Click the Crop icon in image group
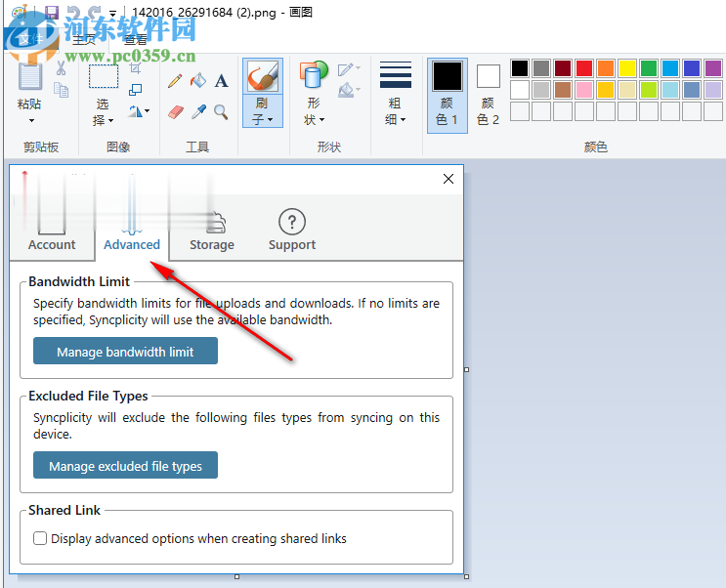The height and width of the screenshot is (588, 726). pos(135,68)
